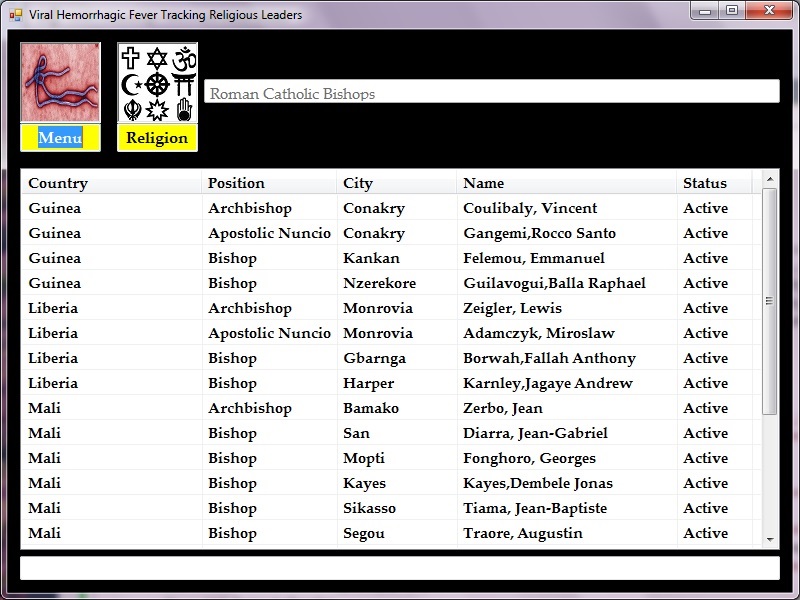Image resolution: width=800 pixels, height=600 pixels.
Task: Maximize the application window
Action: (x=732, y=11)
